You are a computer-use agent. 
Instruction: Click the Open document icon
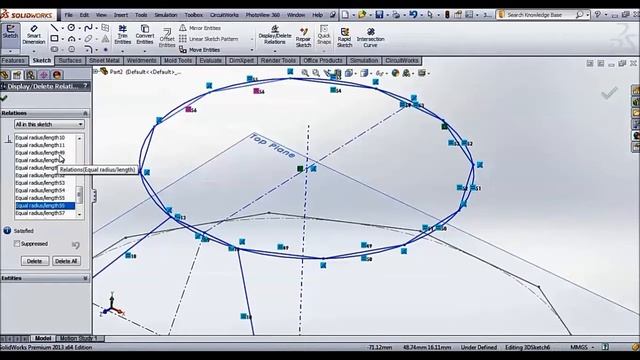click(x=362, y=15)
